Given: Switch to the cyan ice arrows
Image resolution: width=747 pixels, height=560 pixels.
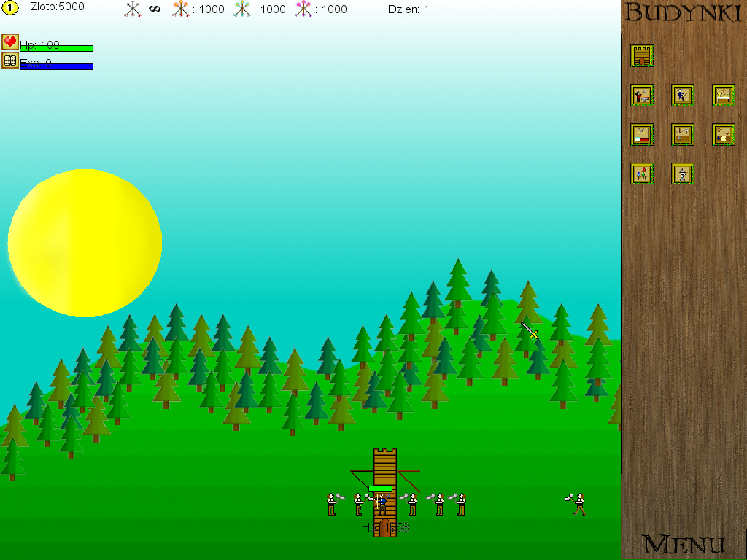Looking at the screenshot, I should click(x=242, y=9).
